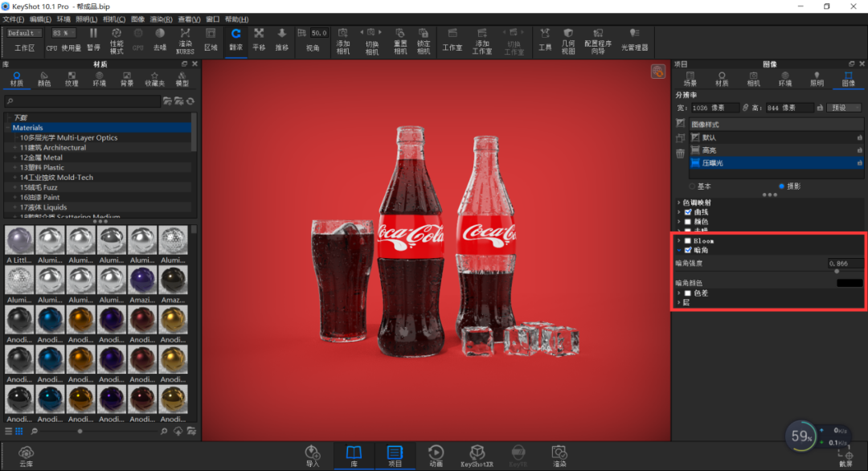Select the 基本 basic radio button
868x471 pixels.
click(x=692, y=186)
